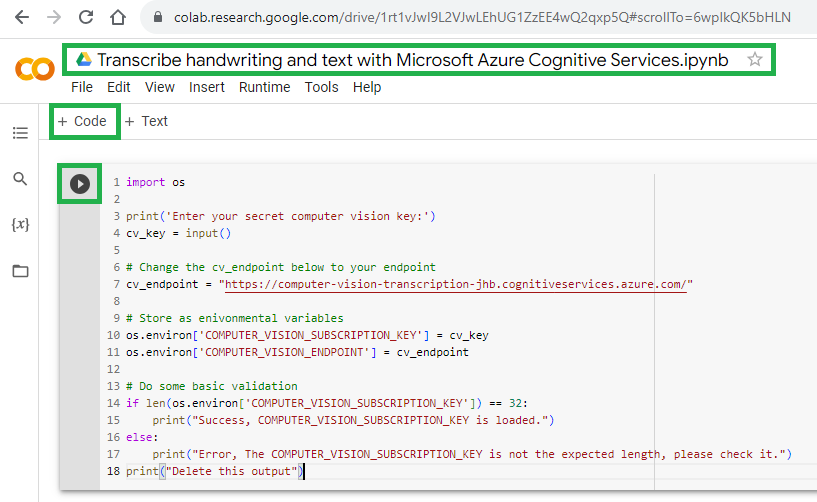
Task: Star this notebook
Action: point(755,60)
